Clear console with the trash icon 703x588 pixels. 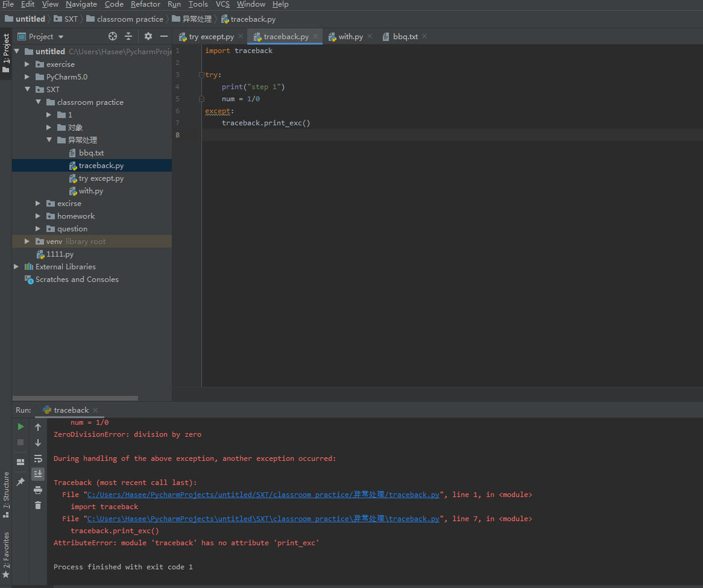coord(38,505)
